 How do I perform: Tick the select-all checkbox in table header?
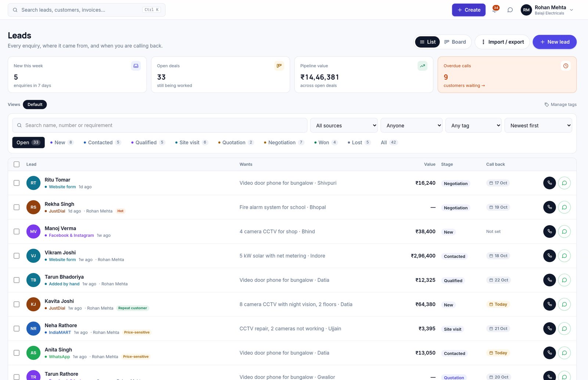17,164
